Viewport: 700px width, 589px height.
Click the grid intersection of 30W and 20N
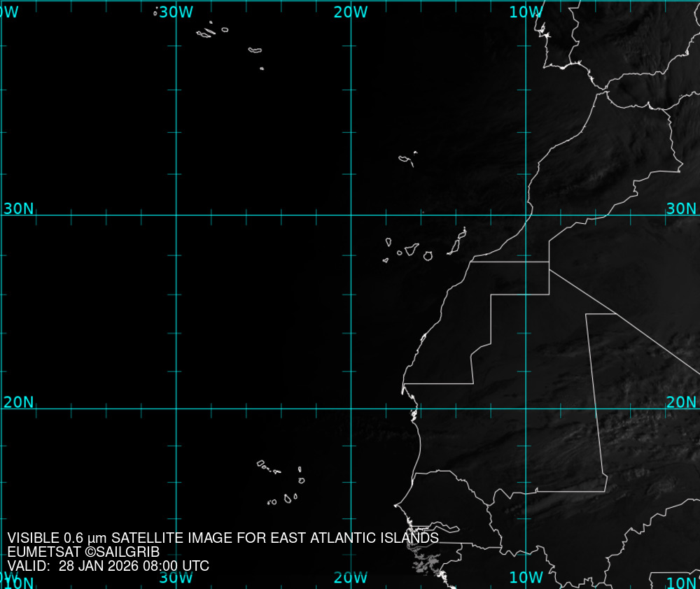click(x=176, y=409)
